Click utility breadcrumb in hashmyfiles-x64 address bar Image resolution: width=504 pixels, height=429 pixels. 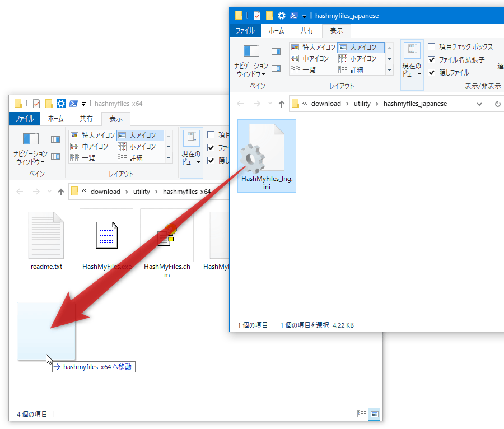click(x=142, y=192)
